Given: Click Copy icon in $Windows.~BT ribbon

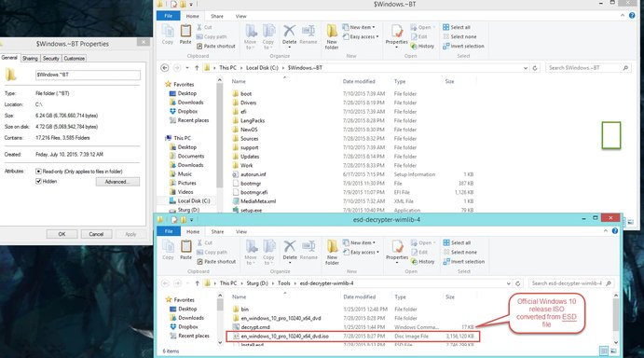Looking at the screenshot, I should (x=168, y=34).
